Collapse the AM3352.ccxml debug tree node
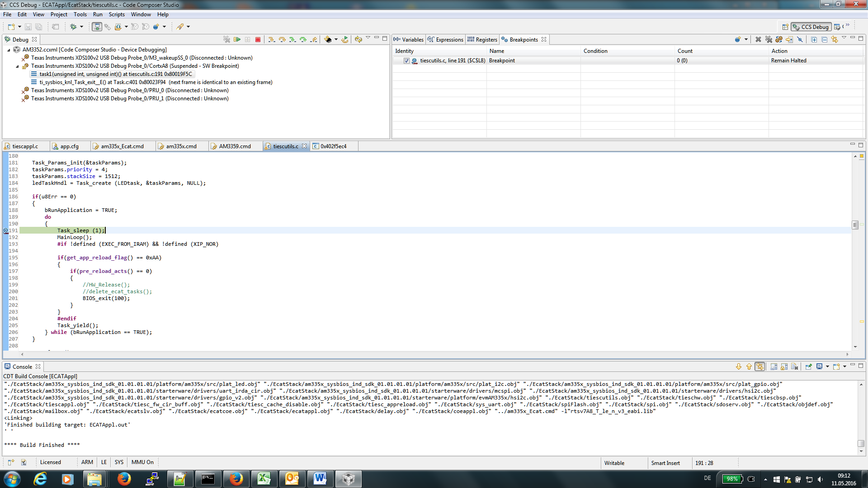 click(x=9, y=50)
